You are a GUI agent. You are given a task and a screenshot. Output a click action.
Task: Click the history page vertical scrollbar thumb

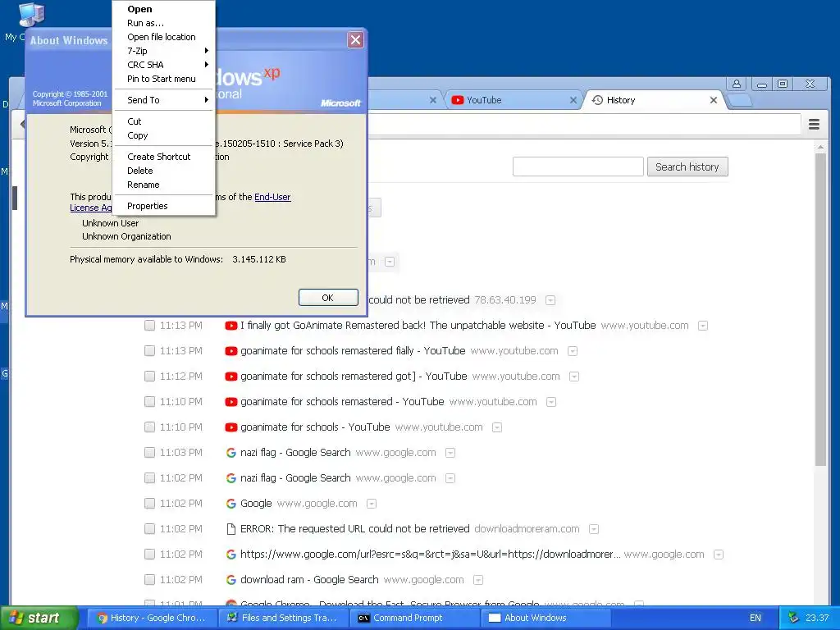tap(820, 309)
